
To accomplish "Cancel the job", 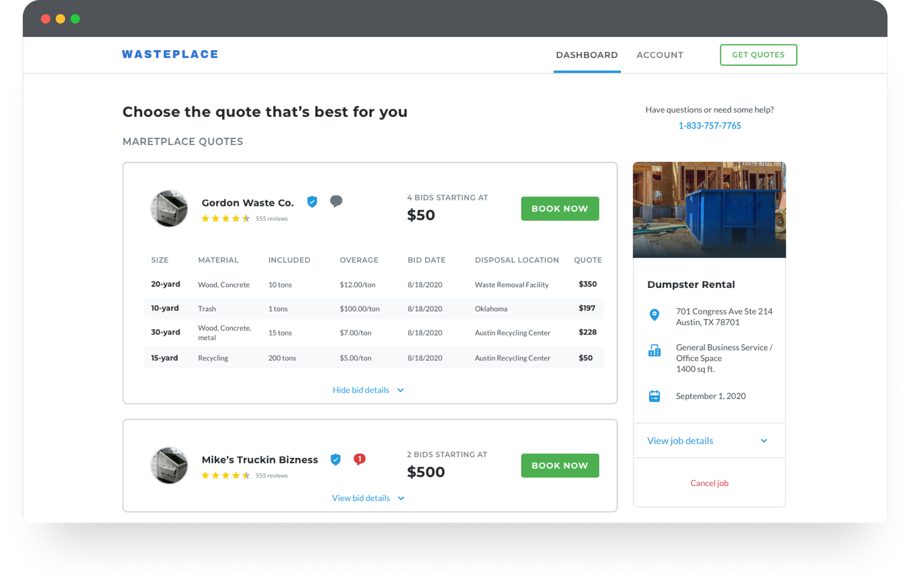I will tap(709, 483).
